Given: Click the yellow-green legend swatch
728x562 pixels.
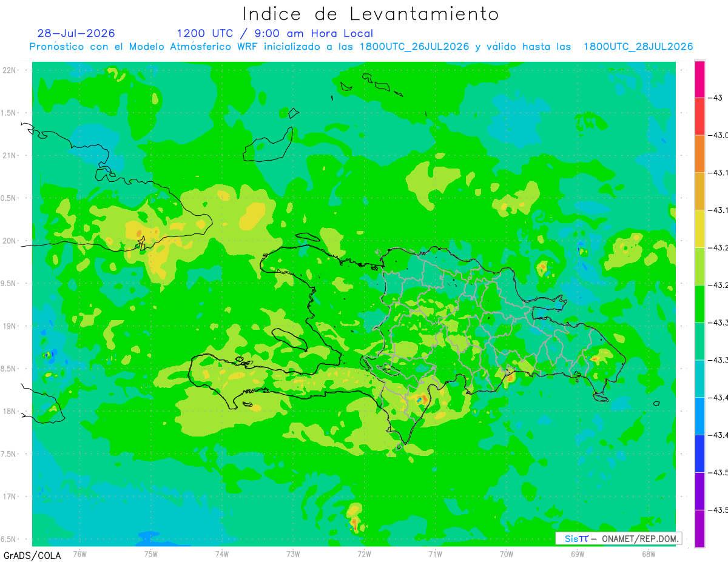Looking at the screenshot, I should pyautogui.click(x=699, y=266).
